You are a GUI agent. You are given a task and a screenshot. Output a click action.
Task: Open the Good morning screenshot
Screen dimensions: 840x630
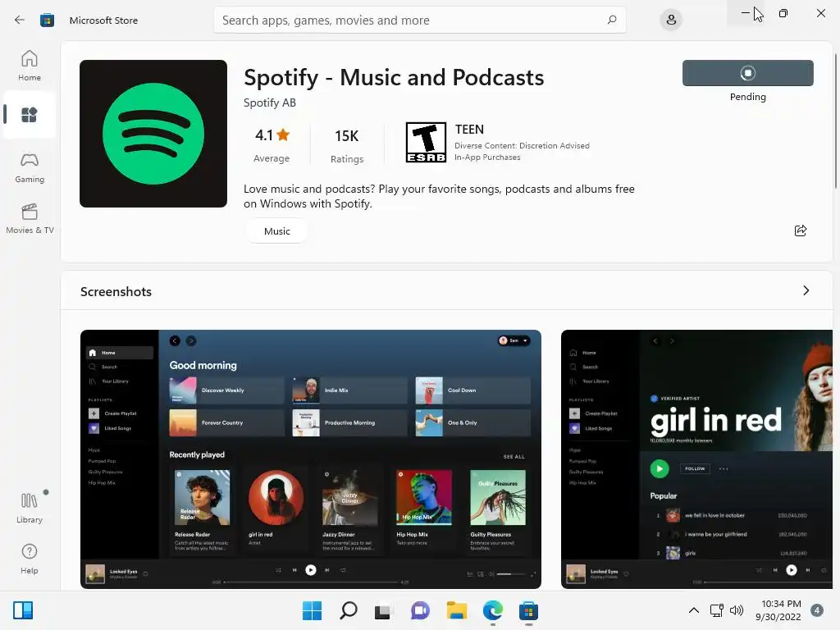tap(311, 459)
